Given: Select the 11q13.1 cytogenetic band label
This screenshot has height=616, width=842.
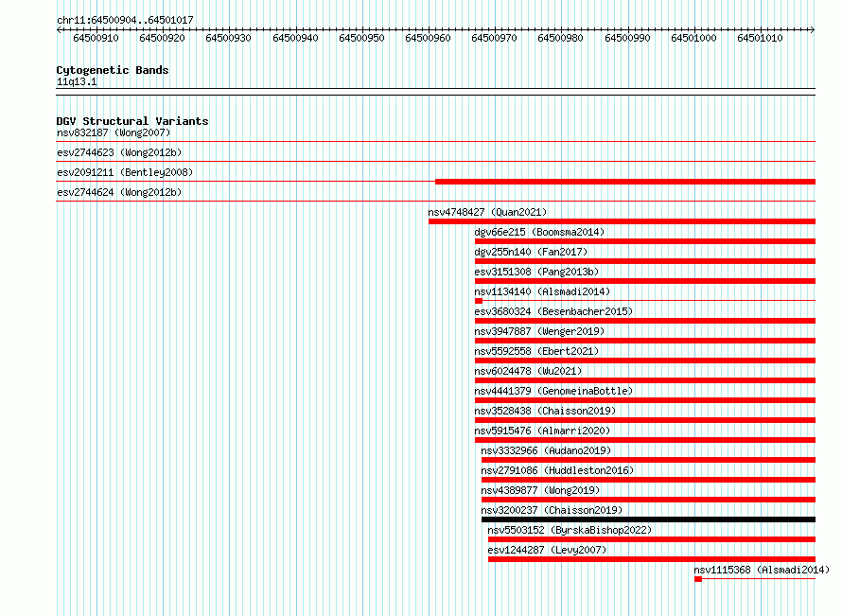Looking at the screenshot, I should point(77,81).
